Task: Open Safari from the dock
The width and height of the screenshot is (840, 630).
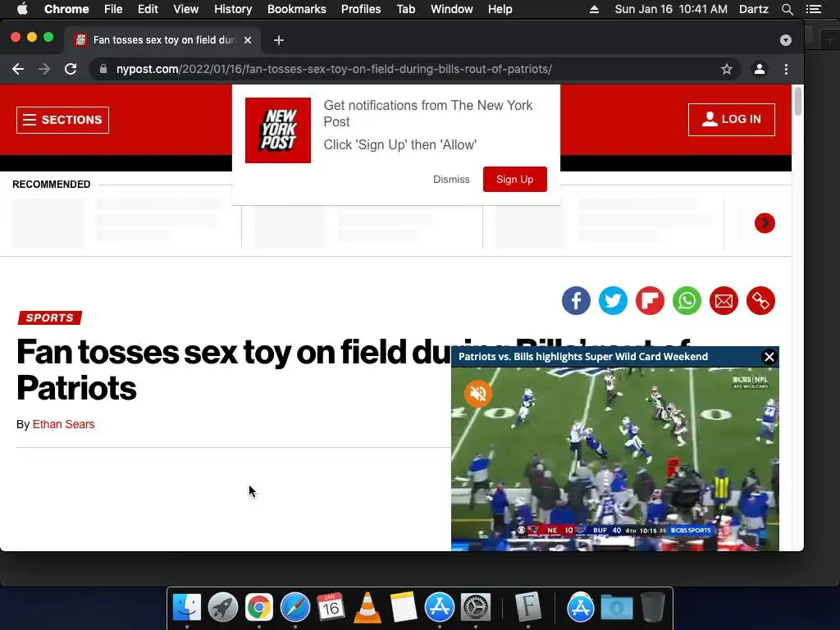Action: click(295, 608)
